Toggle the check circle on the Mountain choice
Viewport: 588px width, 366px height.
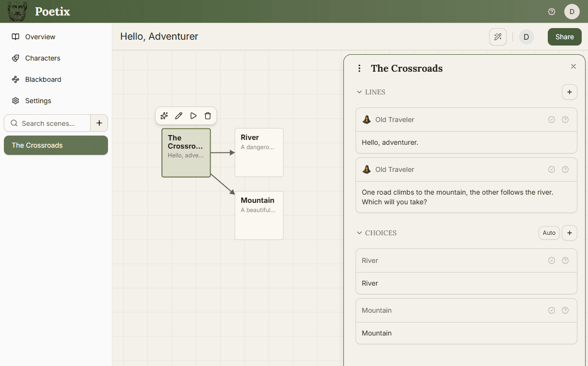pos(552,310)
